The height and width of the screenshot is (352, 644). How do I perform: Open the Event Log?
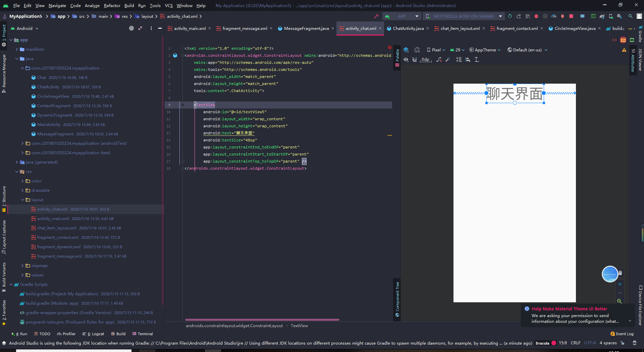click(x=622, y=334)
